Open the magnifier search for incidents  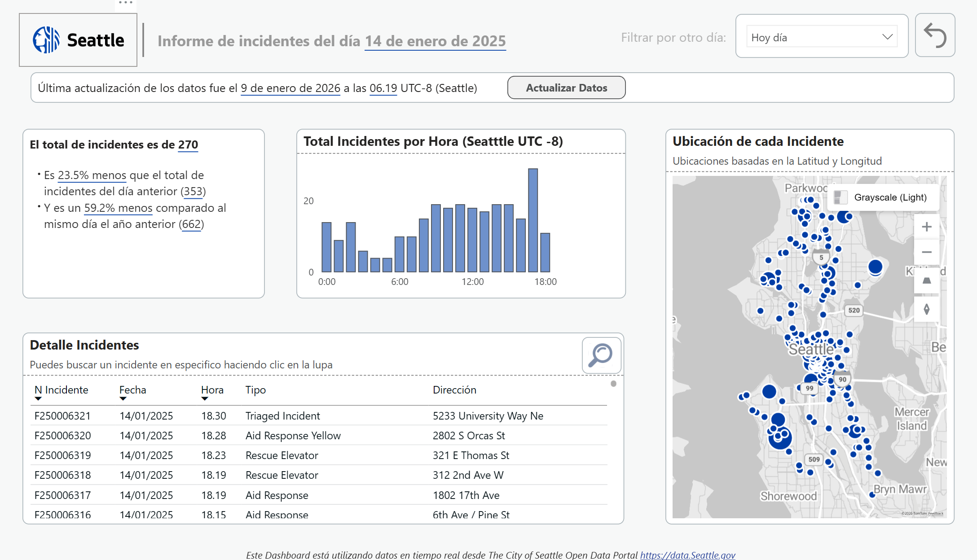coord(601,355)
